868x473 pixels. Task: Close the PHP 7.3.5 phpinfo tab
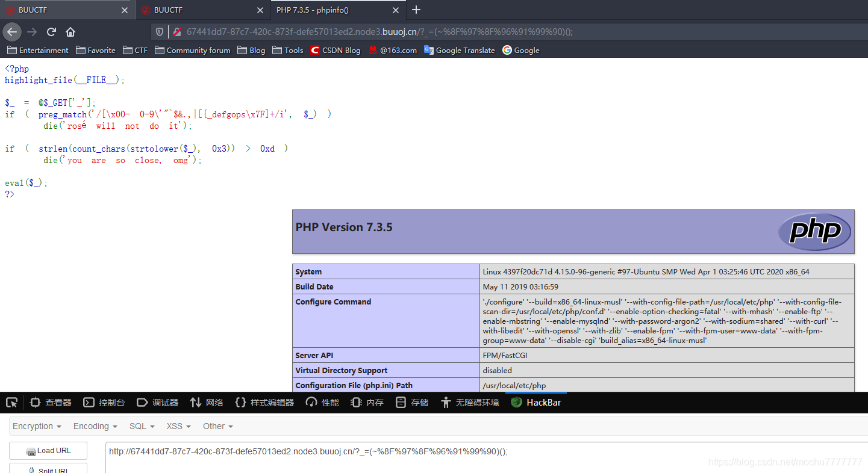click(x=396, y=10)
